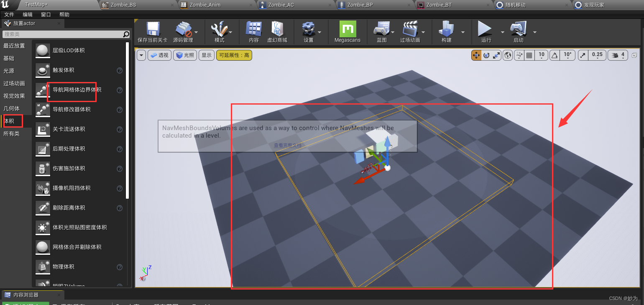Open rotation snap value 10° dropdown

(567, 55)
